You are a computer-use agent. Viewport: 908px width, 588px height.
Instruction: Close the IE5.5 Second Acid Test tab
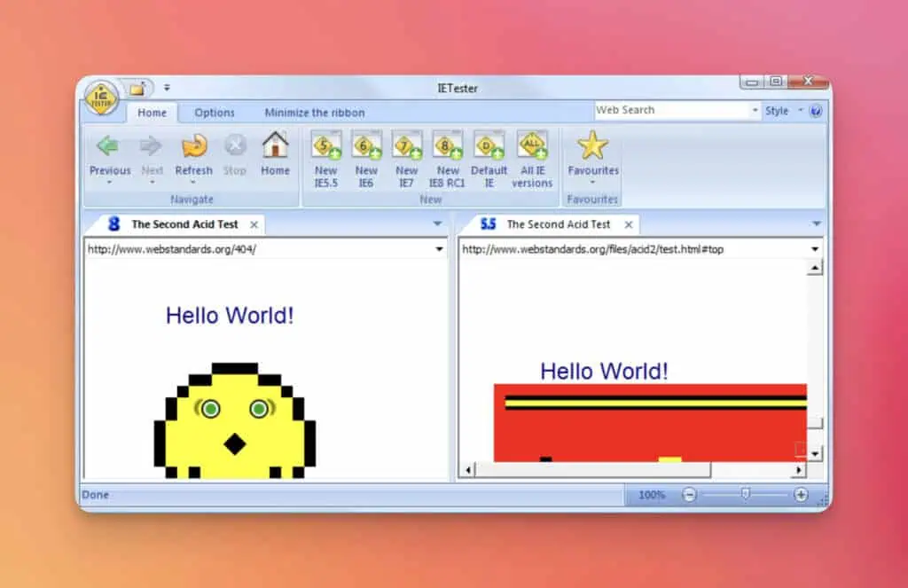[629, 225]
